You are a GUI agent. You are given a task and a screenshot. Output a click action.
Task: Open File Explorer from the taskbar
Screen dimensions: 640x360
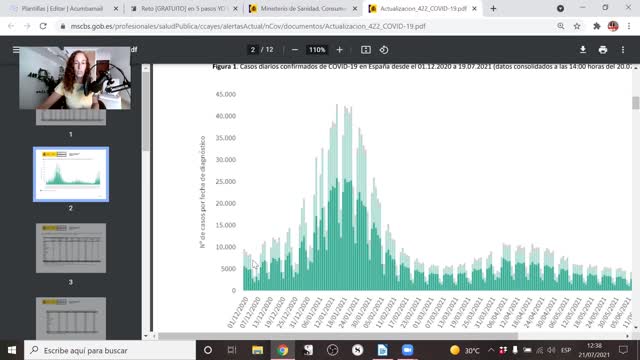point(257,350)
